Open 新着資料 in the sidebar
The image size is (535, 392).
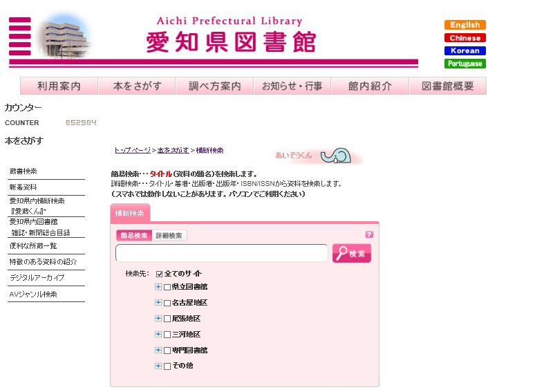tap(23, 187)
